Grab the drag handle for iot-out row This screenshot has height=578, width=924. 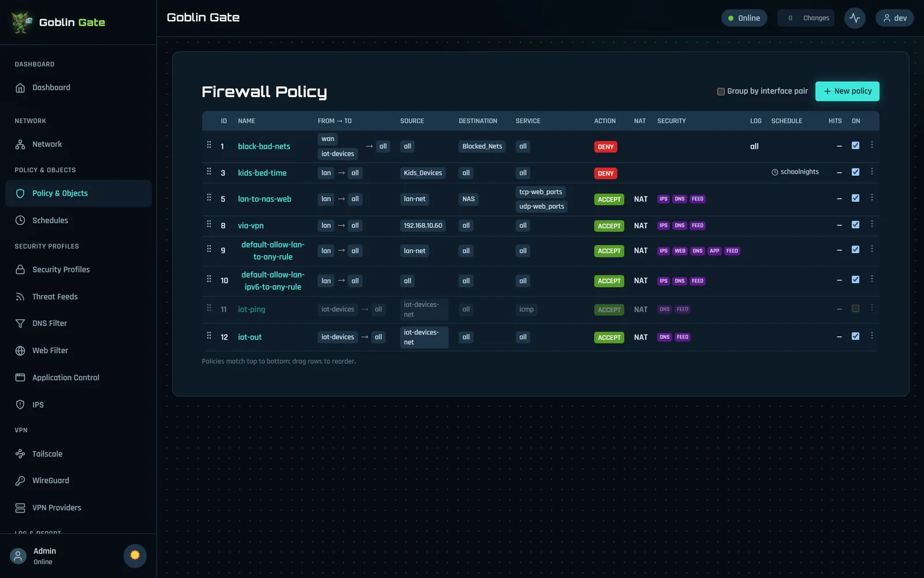click(x=209, y=336)
